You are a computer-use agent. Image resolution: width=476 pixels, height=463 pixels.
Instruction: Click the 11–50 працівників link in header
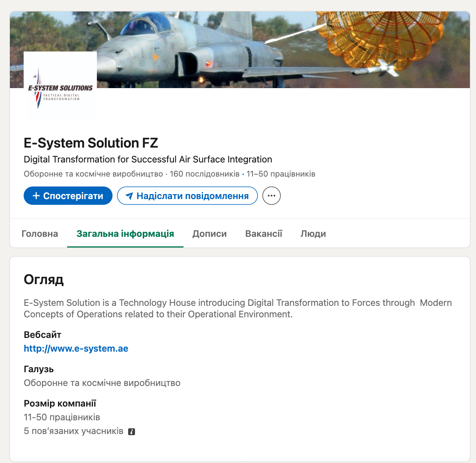[281, 174]
